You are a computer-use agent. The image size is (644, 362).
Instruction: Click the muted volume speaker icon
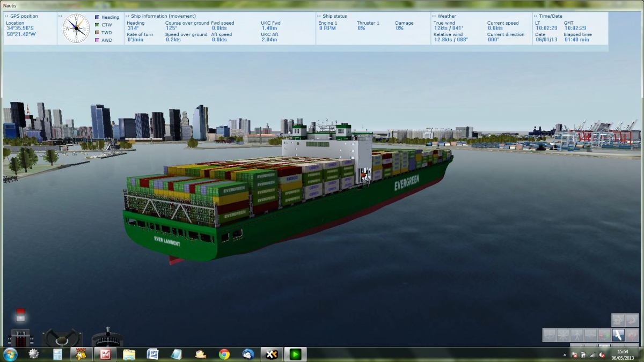pos(602,354)
